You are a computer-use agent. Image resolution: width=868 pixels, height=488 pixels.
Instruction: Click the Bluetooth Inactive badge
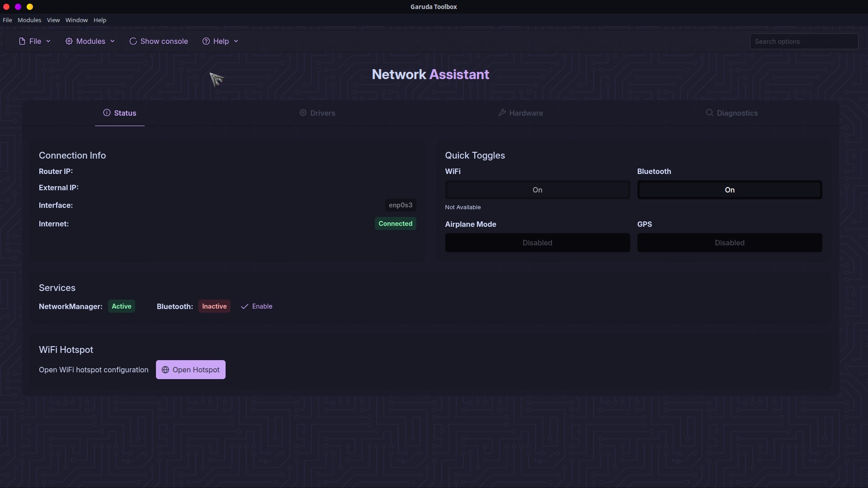click(214, 306)
